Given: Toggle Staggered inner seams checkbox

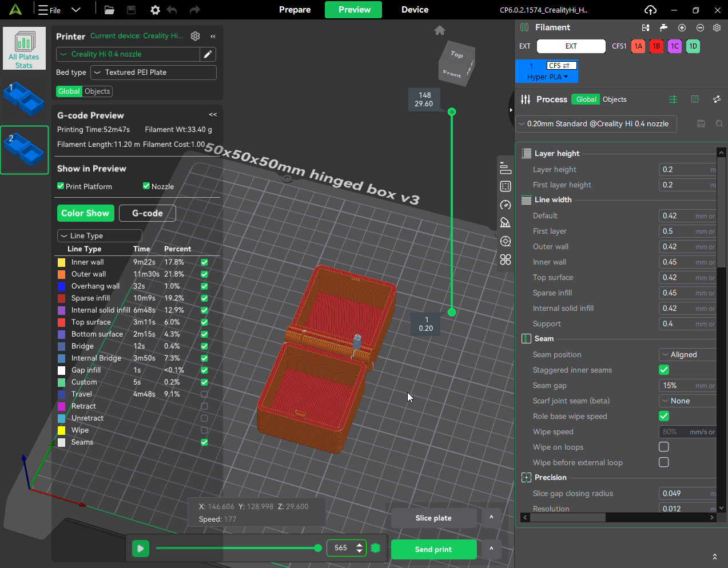Looking at the screenshot, I should click(x=664, y=370).
